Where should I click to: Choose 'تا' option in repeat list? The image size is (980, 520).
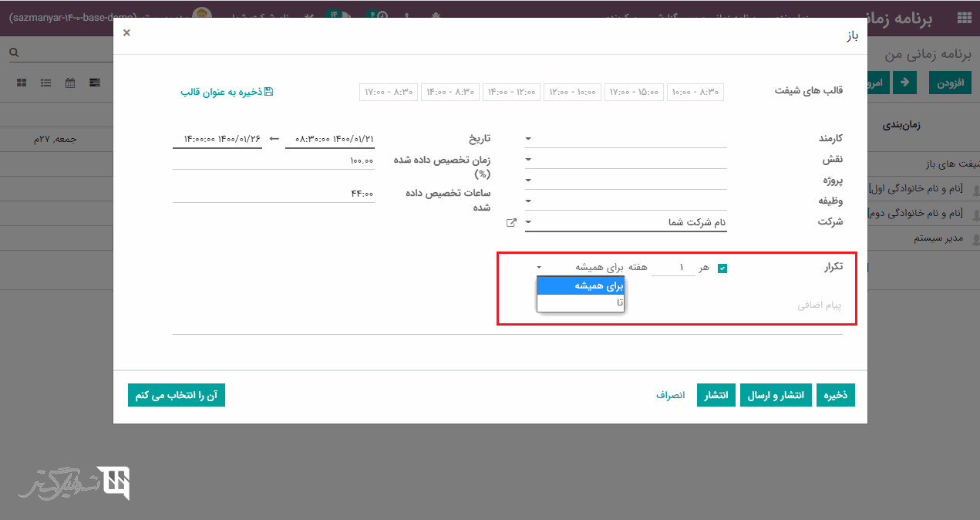point(581,303)
